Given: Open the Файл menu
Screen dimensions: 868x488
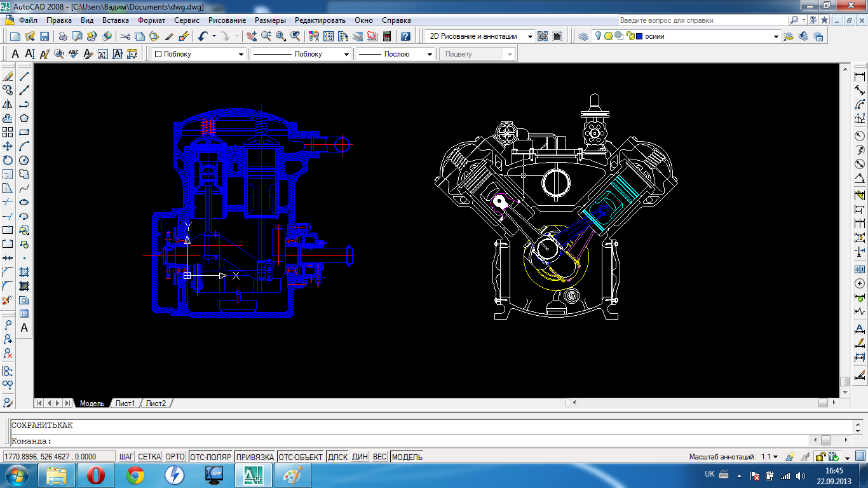Looking at the screenshot, I should (29, 20).
